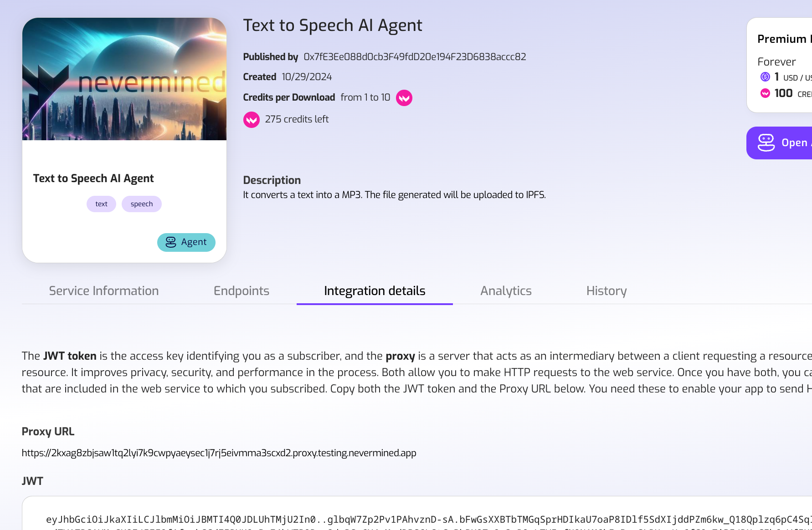
Task: Click the pink icon beside 100 credits
Action: point(765,93)
